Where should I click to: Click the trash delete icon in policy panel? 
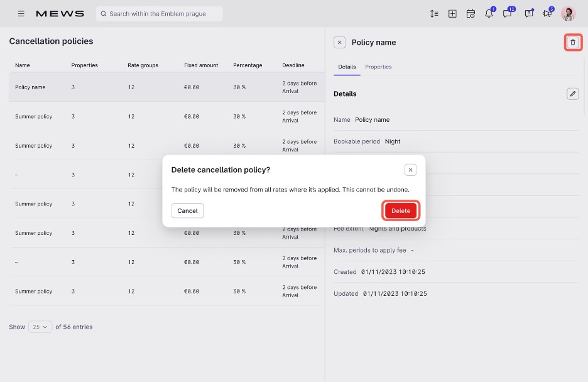[573, 42]
